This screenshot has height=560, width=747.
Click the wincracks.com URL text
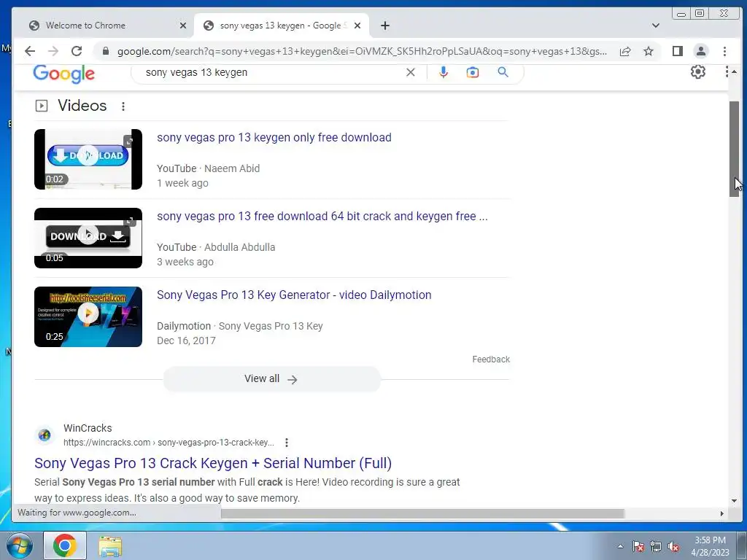(169, 443)
